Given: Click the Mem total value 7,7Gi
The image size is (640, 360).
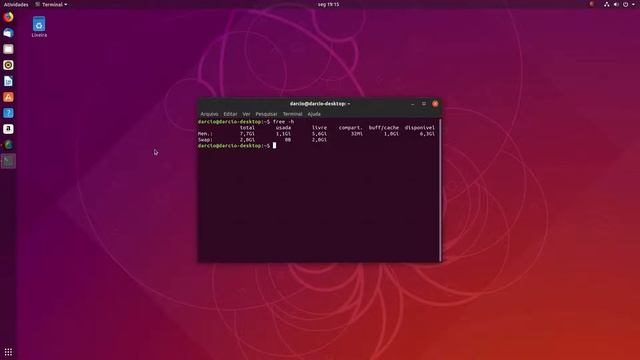Looking at the screenshot, I should (x=247, y=134).
